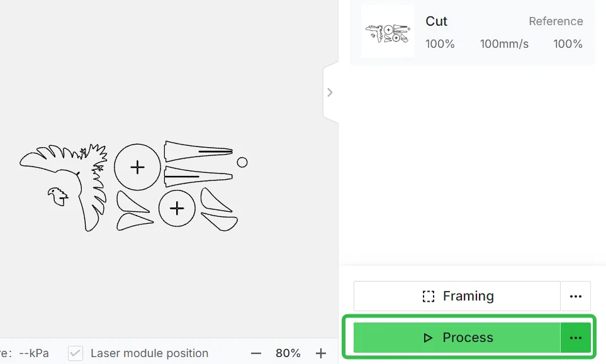Image resolution: width=606 pixels, height=364 pixels.
Task: Zoom out with the minus icon
Action: (256, 353)
